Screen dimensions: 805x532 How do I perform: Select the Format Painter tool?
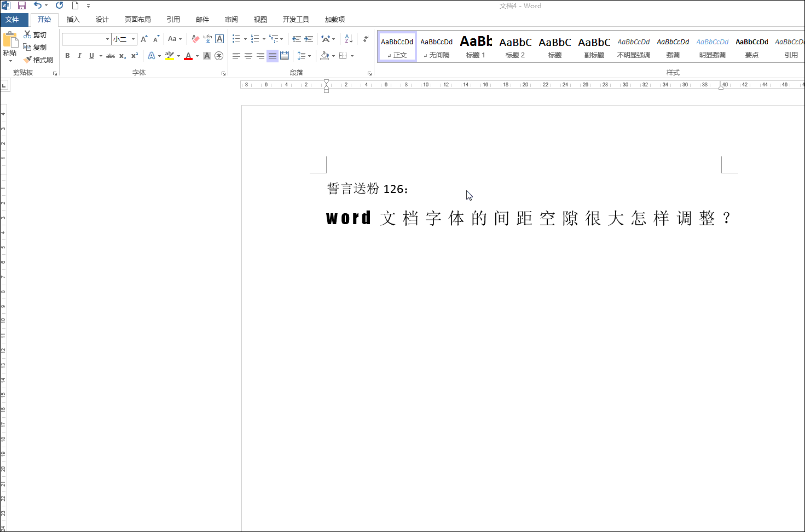tap(38, 59)
